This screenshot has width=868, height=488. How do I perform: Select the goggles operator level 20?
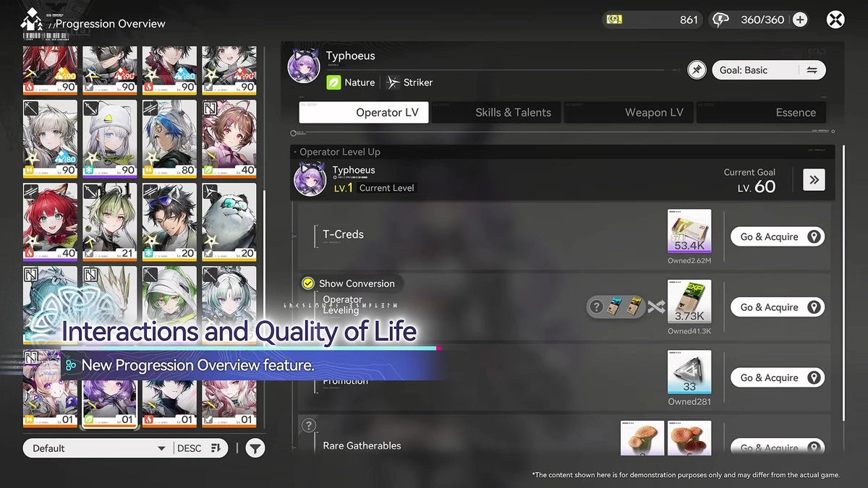pyautogui.click(x=169, y=221)
